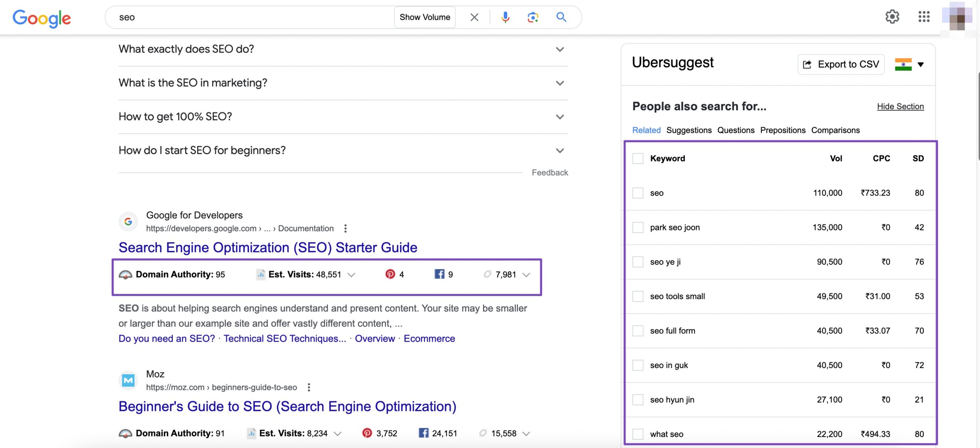The image size is (980, 448).
Task: Expand the 15,558 backlinks dropdown chevron
Action: (526, 433)
